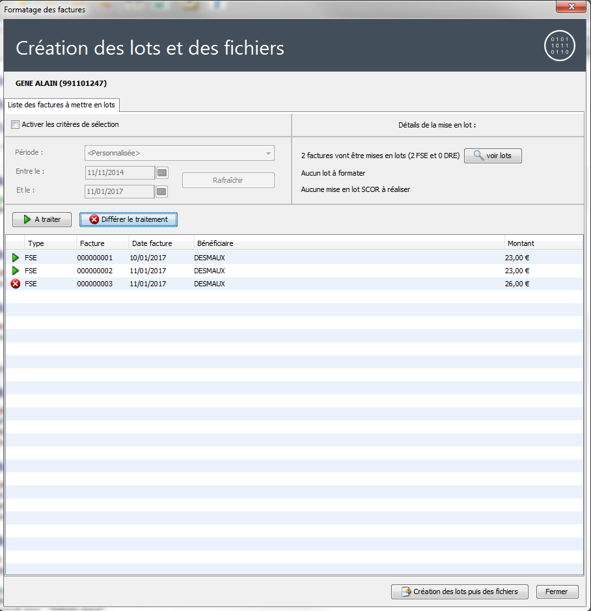Screen dimensions: 591x611
Task: Select the 26,00 € invoice row
Action: coord(295,284)
